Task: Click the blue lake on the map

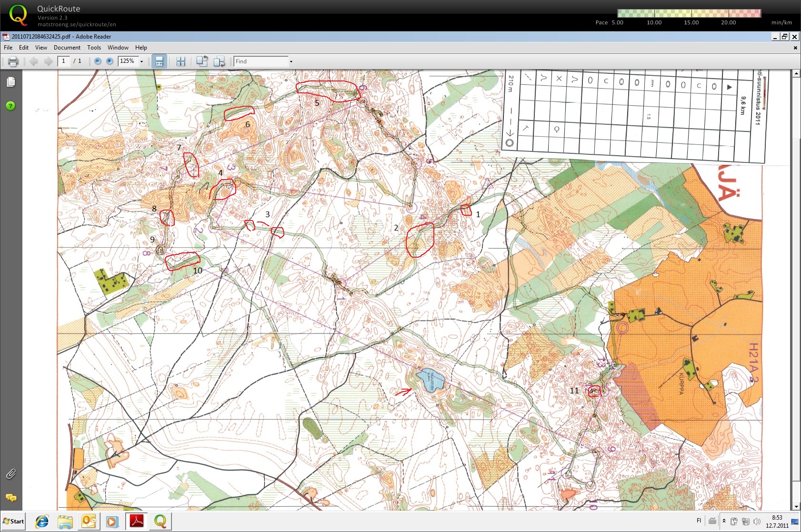Action: (x=431, y=380)
